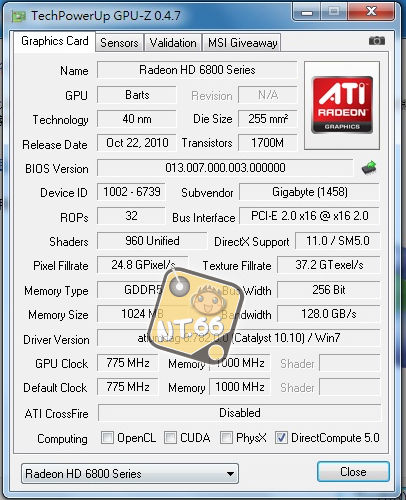Screen dimensions: 406x500
Task: Select the Technology value 40 nm
Action: point(137,119)
